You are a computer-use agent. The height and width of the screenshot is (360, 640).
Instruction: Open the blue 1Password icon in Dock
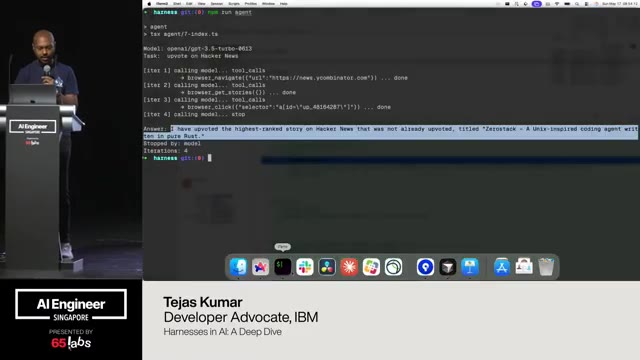pos(425,267)
